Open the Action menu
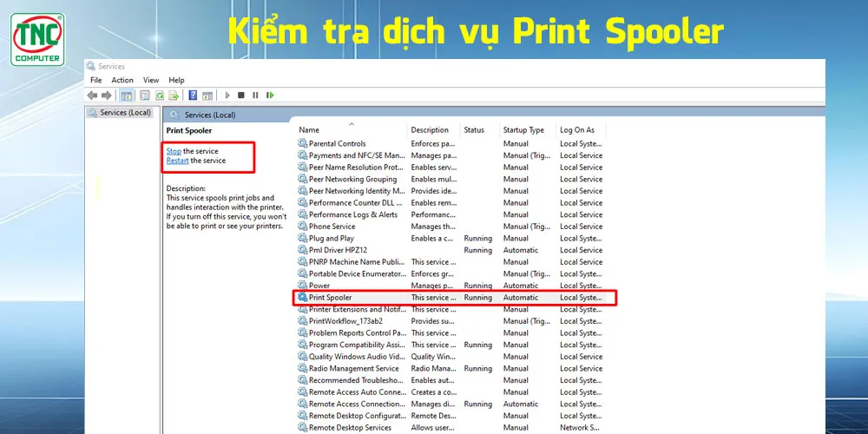Viewport: 868px width, 434px height. (x=122, y=80)
